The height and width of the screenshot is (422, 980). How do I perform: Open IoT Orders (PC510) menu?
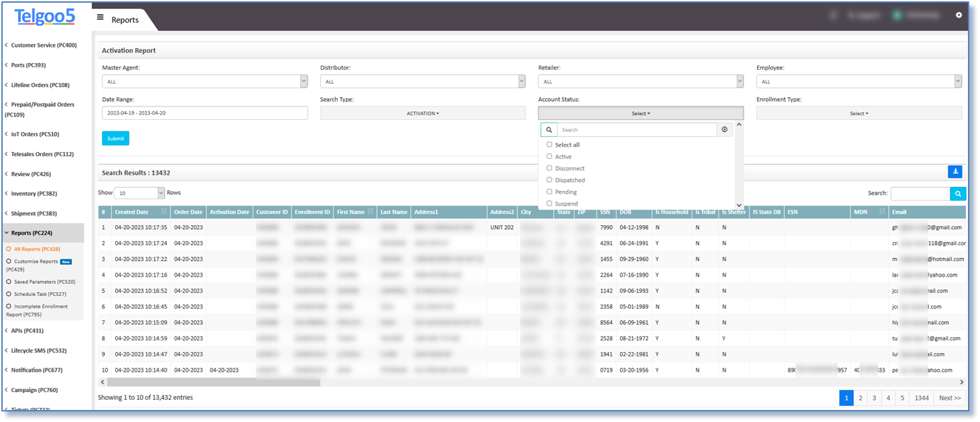(34, 134)
